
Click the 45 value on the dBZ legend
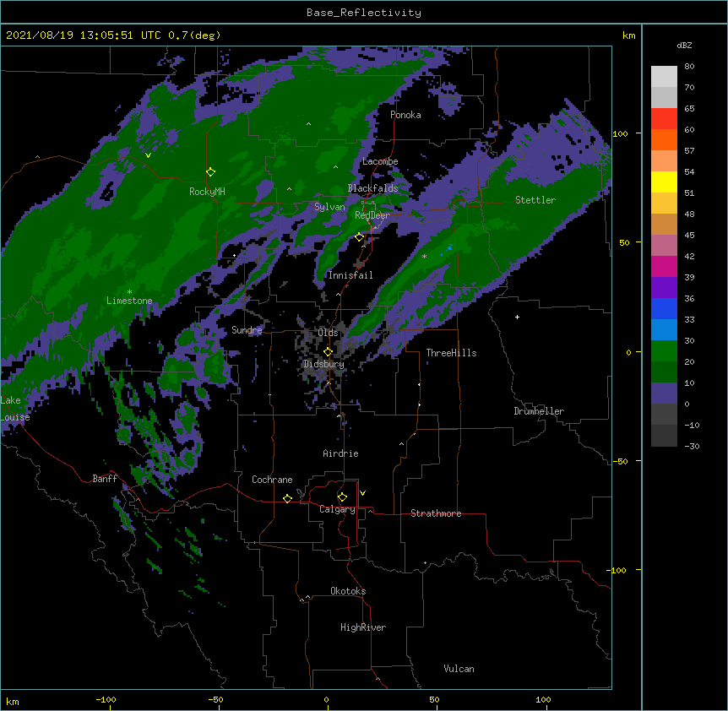coord(689,236)
